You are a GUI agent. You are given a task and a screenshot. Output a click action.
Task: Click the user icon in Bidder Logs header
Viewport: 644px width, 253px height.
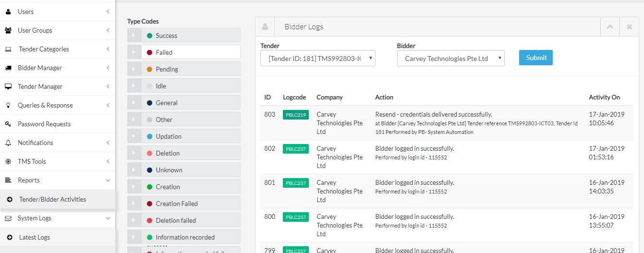click(x=265, y=27)
